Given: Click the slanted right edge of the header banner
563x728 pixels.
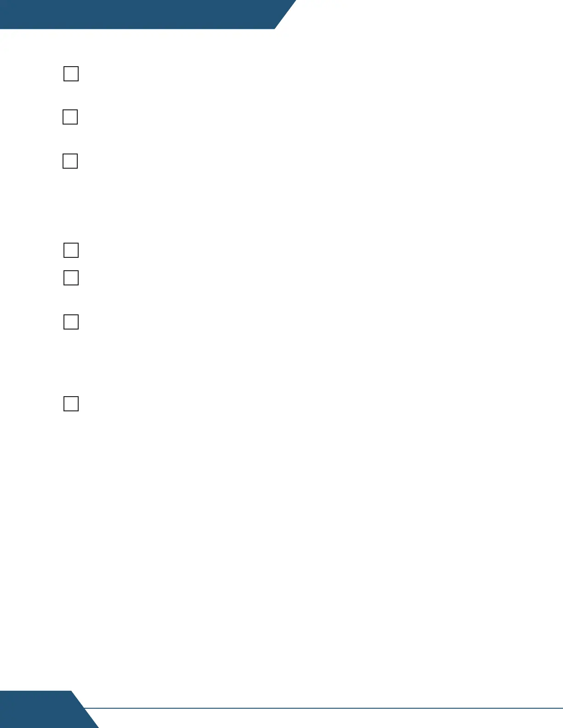Looking at the screenshot, I should click(286, 14).
